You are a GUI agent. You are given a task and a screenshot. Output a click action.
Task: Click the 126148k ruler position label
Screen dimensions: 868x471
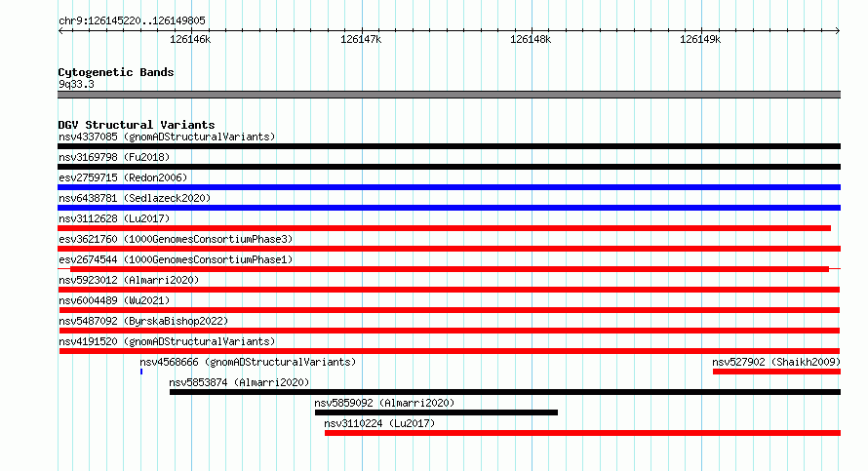pos(531,39)
